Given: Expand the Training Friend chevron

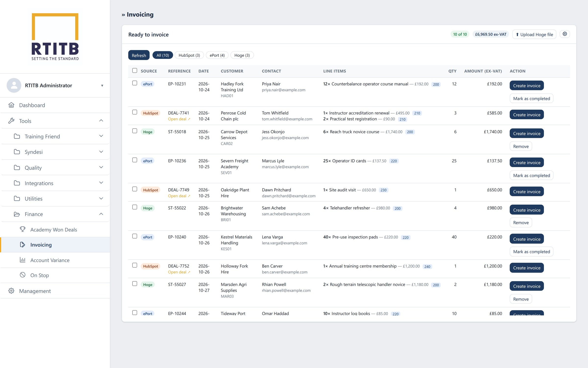Looking at the screenshot, I should tap(101, 136).
